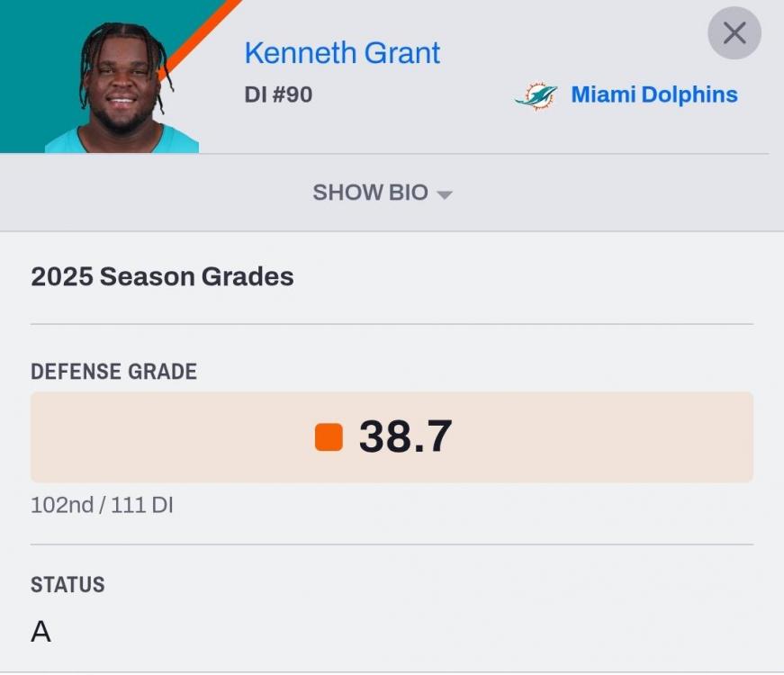
Task: Expand the SHOW BIO section
Action: point(370,193)
